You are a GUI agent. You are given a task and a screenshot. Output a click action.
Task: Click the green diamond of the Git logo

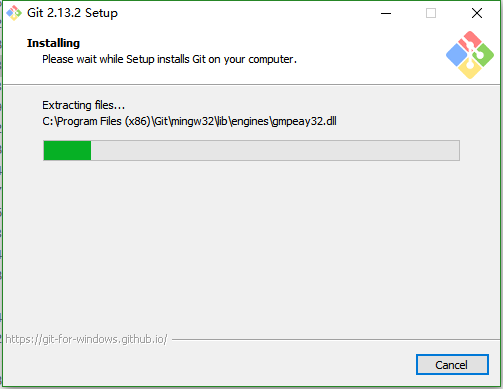[483, 55]
